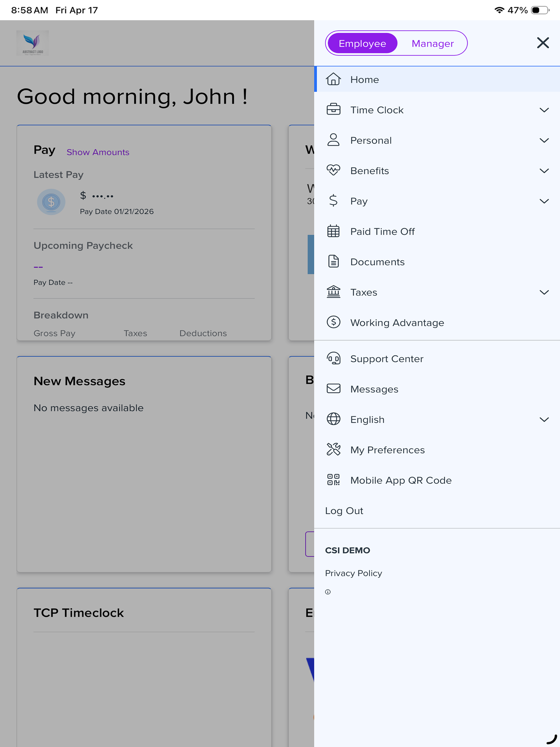Click the small info icon below Privacy Policy
Image resolution: width=560 pixels, height=747 pixels.
click(x=328, y=592)
